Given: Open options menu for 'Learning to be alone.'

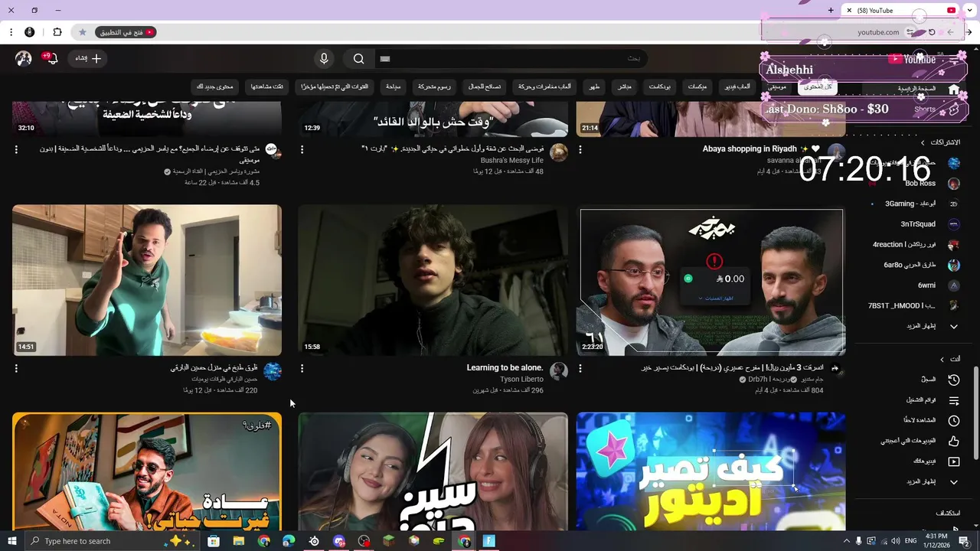Looking at the screenshot, I should pos(302,368).
